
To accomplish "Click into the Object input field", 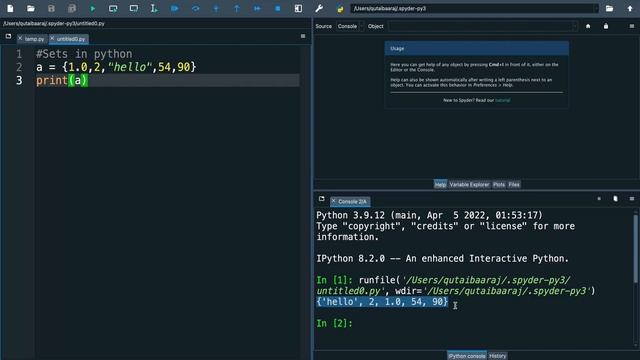I will pos(480,26).
